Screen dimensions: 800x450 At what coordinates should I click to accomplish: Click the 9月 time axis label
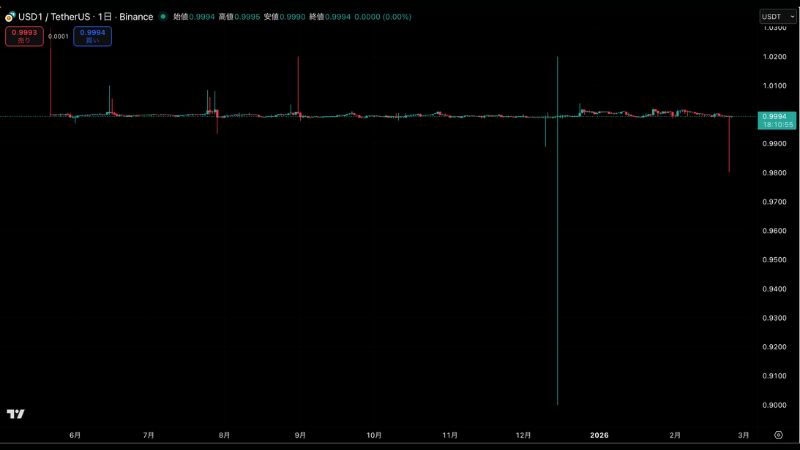point(300,435)
